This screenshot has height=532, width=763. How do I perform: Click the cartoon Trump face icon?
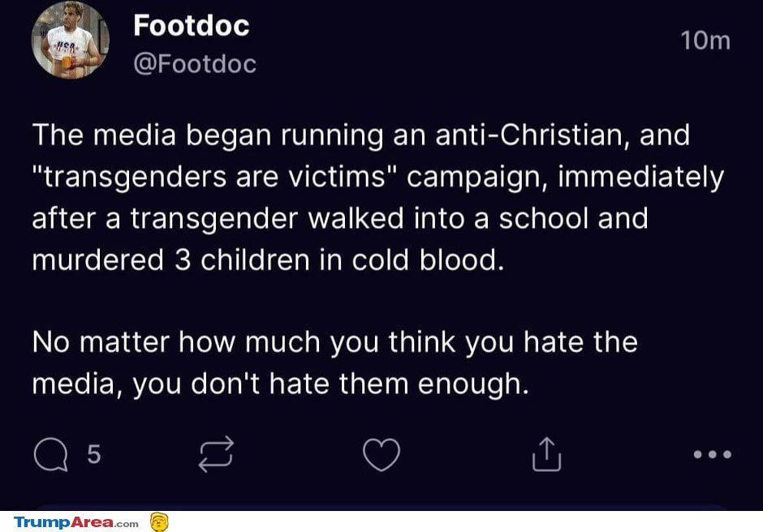(x=159, y=522)
